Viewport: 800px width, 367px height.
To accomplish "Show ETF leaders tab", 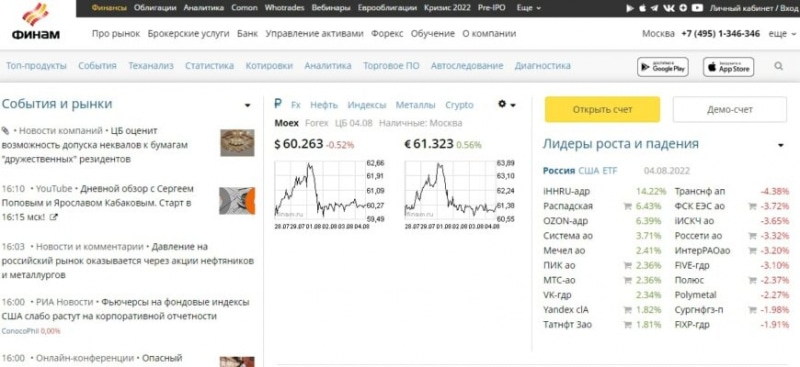I will coord(610,170).
